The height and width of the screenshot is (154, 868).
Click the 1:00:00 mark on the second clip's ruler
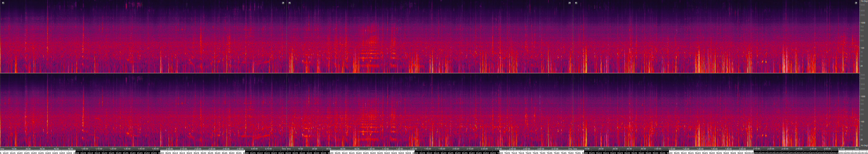click(x=371, y=149)
